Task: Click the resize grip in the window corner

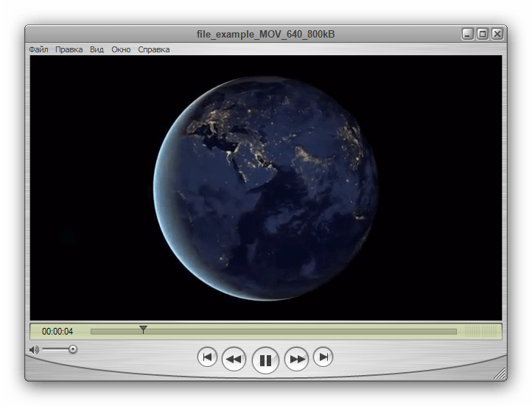Action: coord(500,374)
